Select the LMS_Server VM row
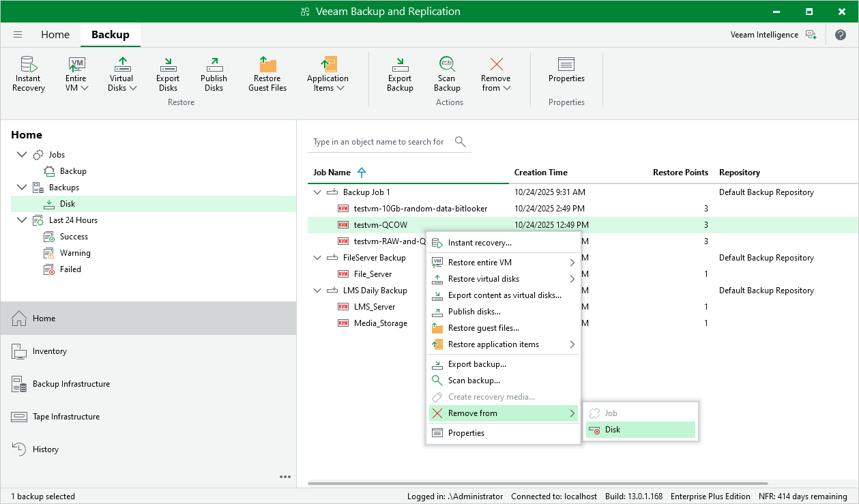 pyautogui.click(x=375, y=307)
